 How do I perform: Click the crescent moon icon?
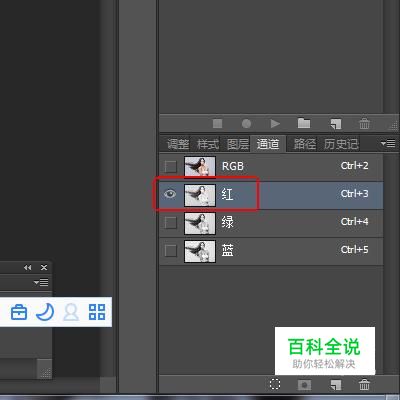point(45,312)
